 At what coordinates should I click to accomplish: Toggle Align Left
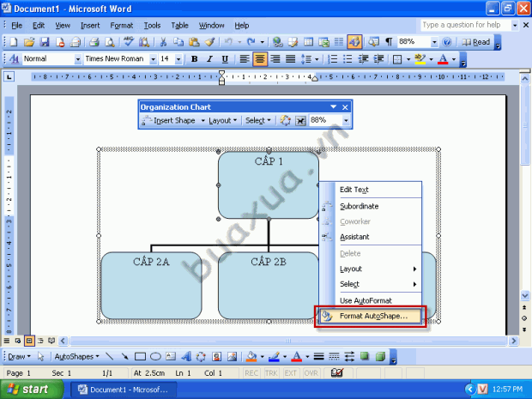[x=245, y=59]
